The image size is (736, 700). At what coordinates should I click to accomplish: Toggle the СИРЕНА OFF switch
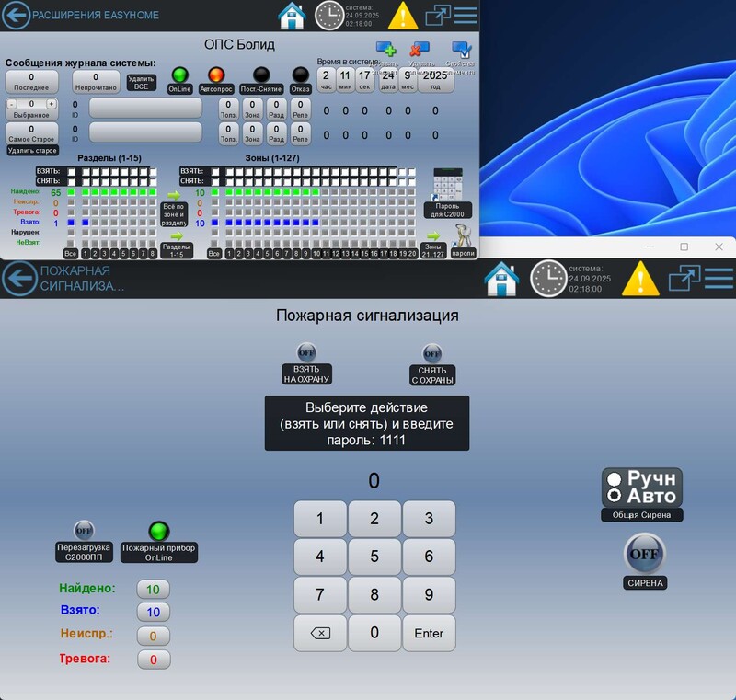643,555
